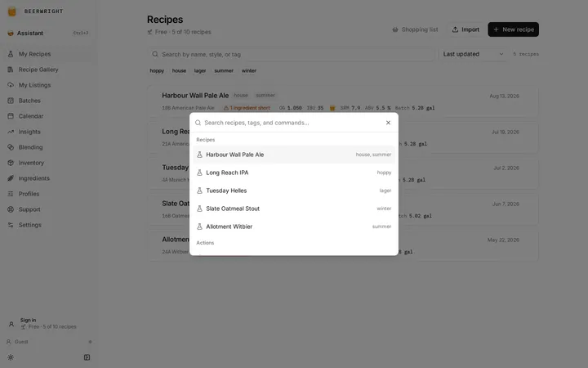Select Long Reach IPA in palette
Image resolution: width=588 pixels, height=368 pixels.
294,173
